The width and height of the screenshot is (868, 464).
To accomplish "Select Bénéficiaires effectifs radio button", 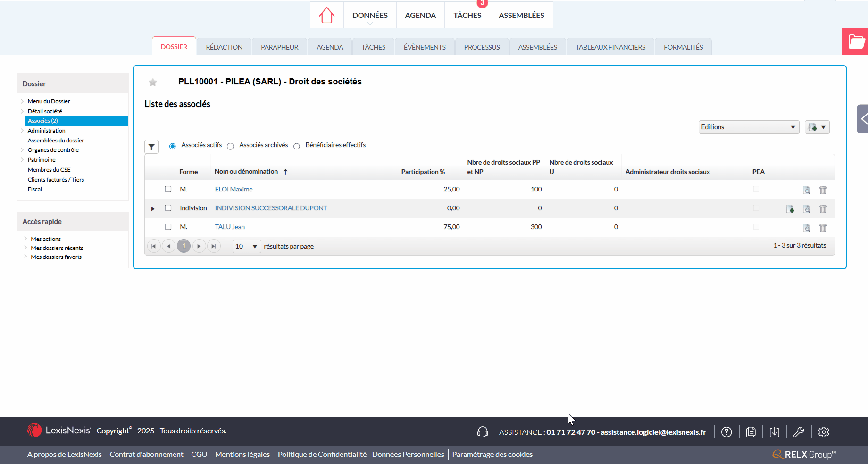I will click(297, 146).
